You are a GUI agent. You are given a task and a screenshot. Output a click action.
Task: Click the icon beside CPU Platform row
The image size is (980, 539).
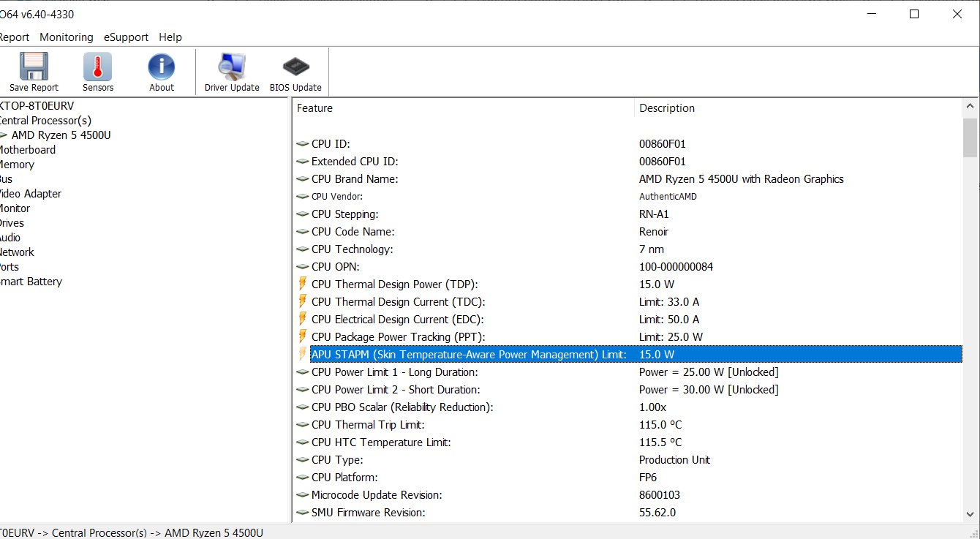(302, 478)
